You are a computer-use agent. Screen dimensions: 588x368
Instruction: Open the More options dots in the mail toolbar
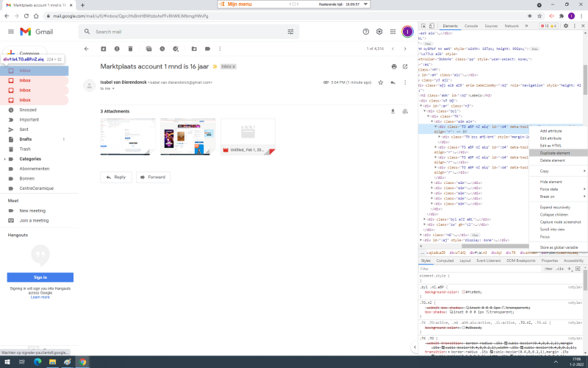pos(220,49)
